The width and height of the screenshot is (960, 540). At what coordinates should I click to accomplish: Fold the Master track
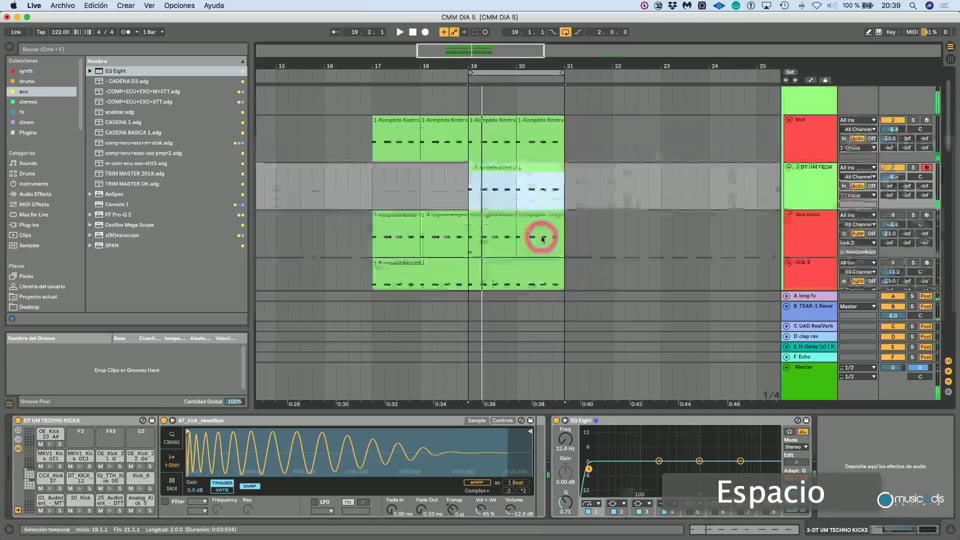click(x=787, y=367)
